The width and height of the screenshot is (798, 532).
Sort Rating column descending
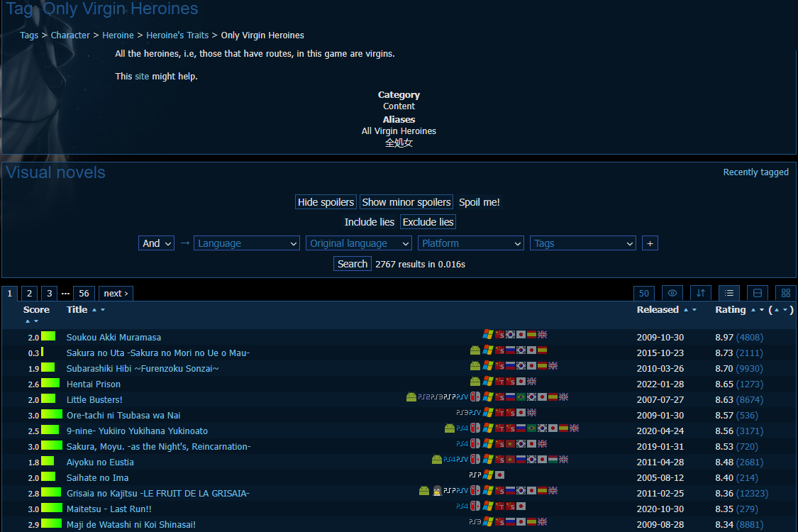[761, 309]
